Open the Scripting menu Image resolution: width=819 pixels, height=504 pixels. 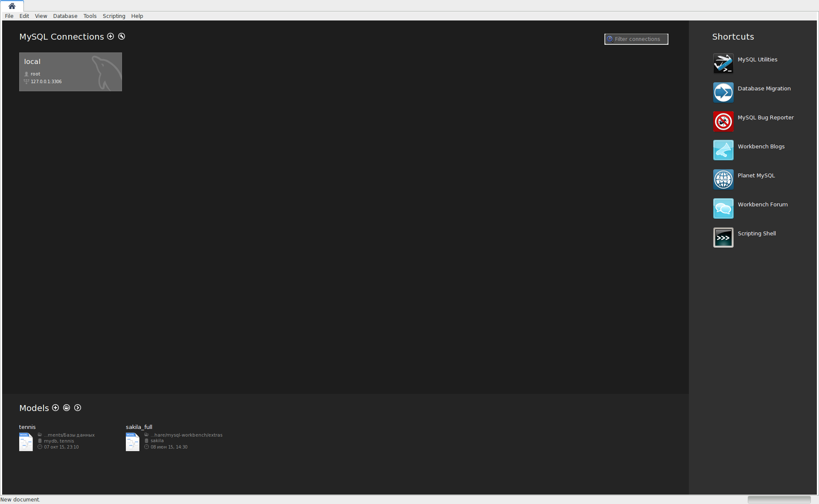114,16
